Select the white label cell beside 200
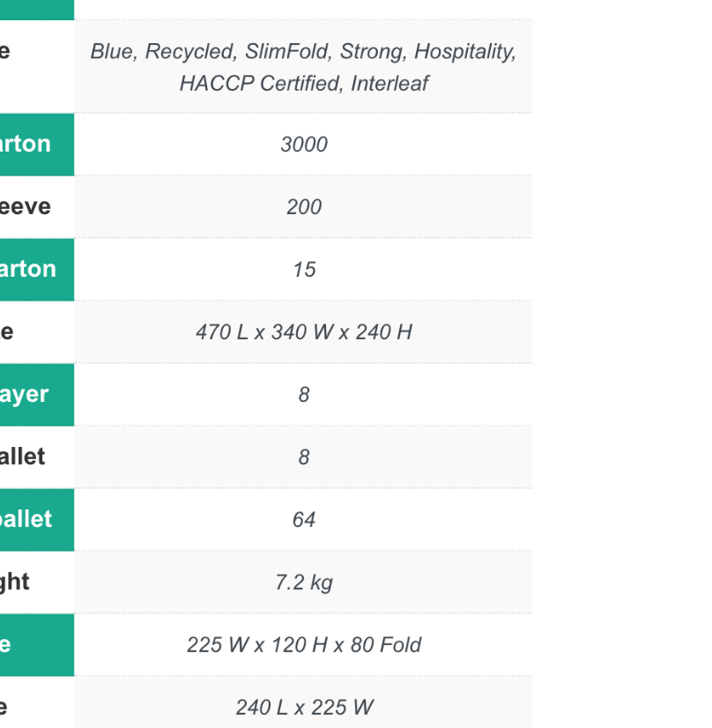712x728 pixels. coord(36,207)
